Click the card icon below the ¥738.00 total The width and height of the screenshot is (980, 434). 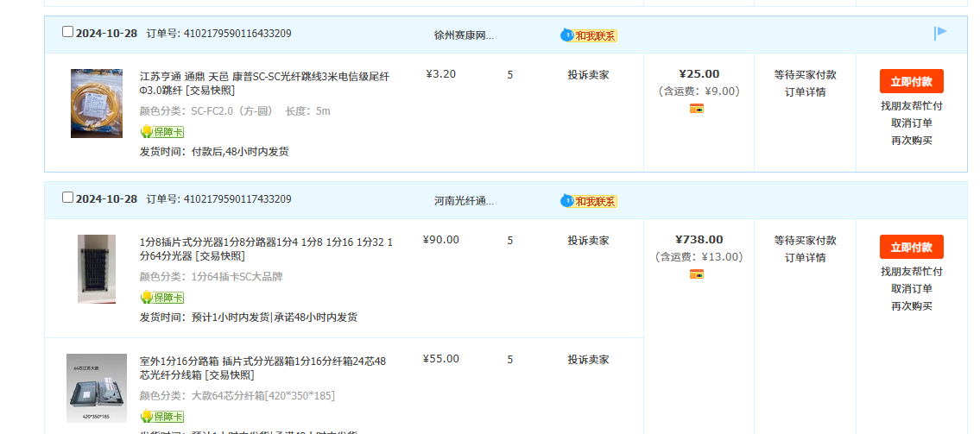click(x=697, y=274)
